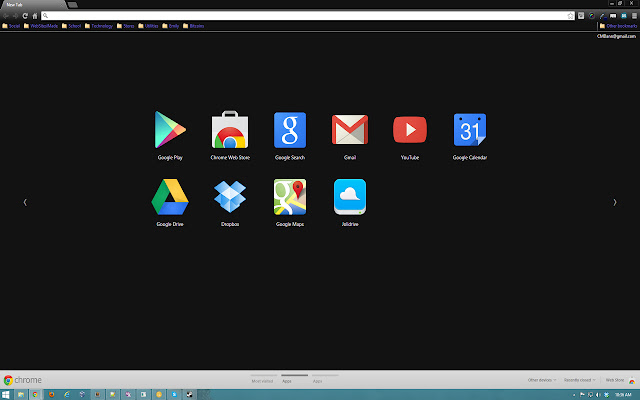The width and height of the screenshot is (640, 400).
Task: Click the back navigation arrow
Action: (6, 16)
